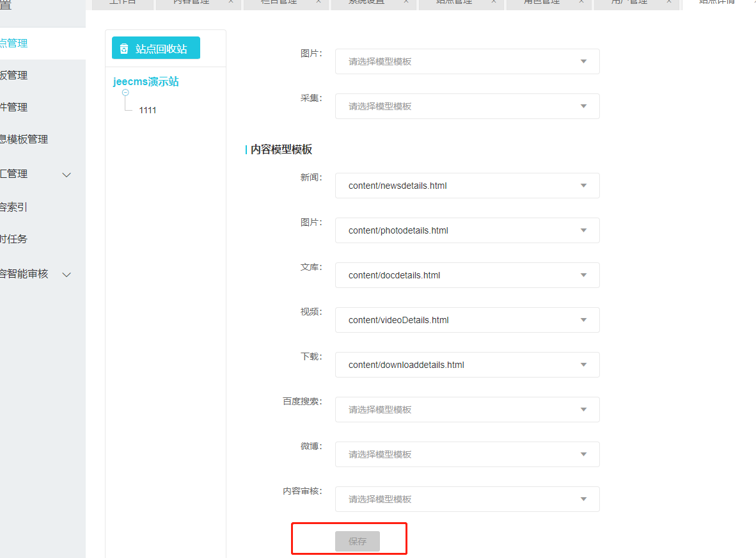Click the 采集 field label
This screenshot has height=558, width=756.
[x=311, y=98]
